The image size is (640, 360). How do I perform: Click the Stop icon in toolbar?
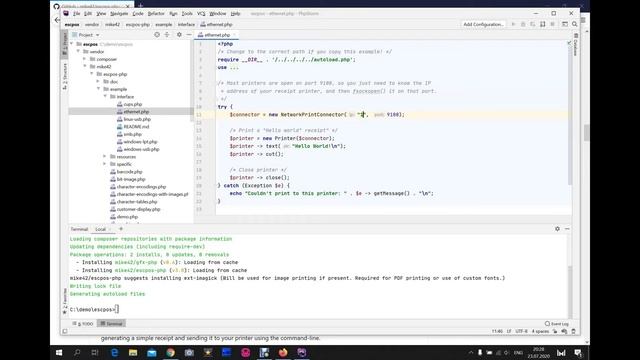[x=552, y=24]
